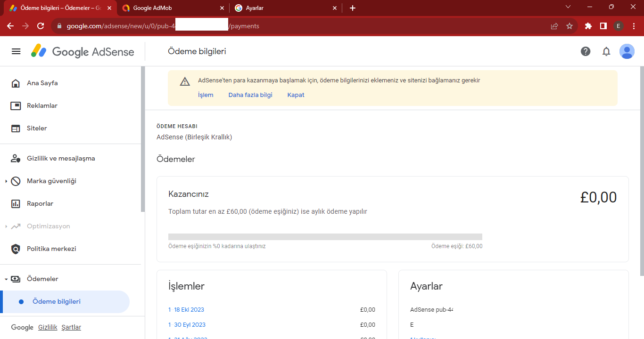Click the AdSense (Birleşik Krallık) account name

click(194, 137)
